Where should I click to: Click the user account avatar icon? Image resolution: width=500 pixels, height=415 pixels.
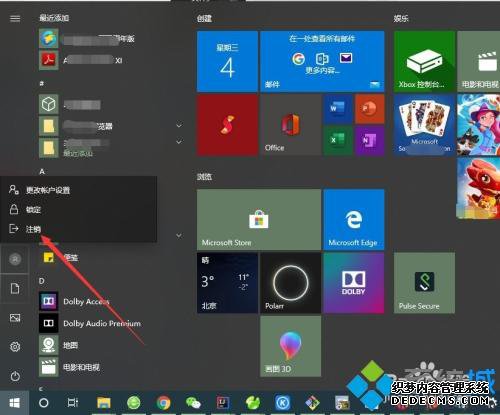(15, 259)
